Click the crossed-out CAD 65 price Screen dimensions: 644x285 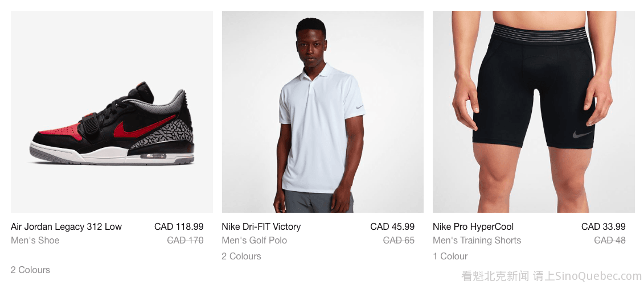(399, 240)
